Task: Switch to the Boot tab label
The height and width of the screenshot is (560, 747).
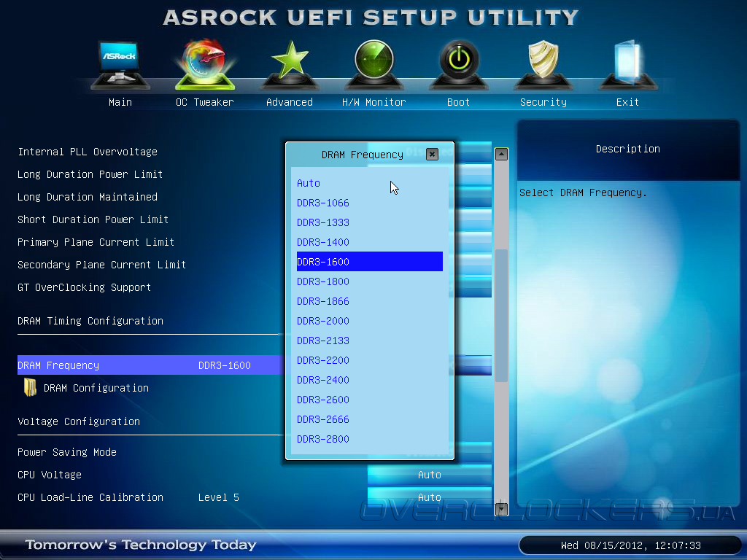Action: point(459,102)
